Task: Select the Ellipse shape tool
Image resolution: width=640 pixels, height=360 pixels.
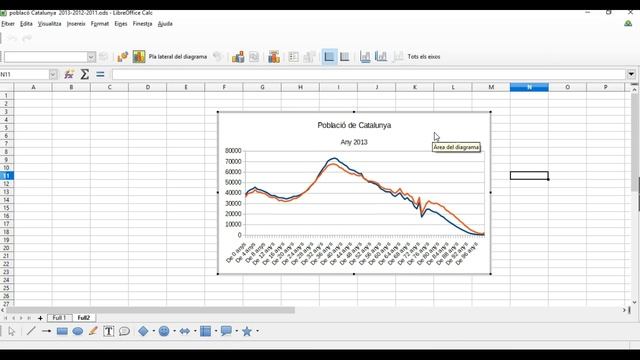Action: pos(78,331)
